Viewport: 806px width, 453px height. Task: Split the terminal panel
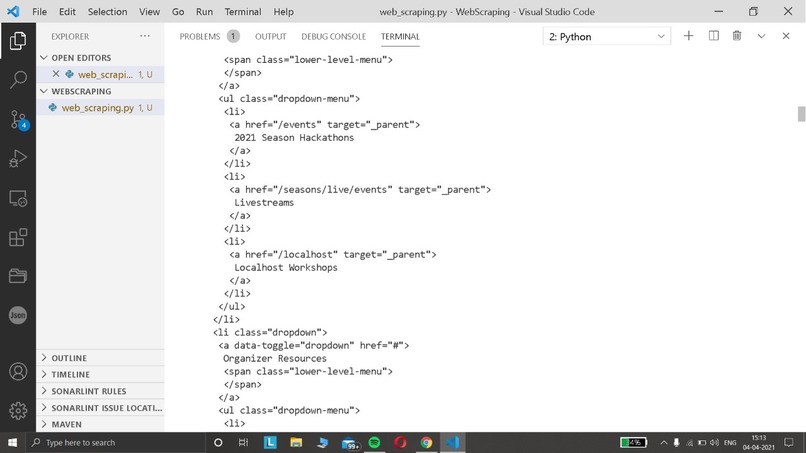click(713, 36)
